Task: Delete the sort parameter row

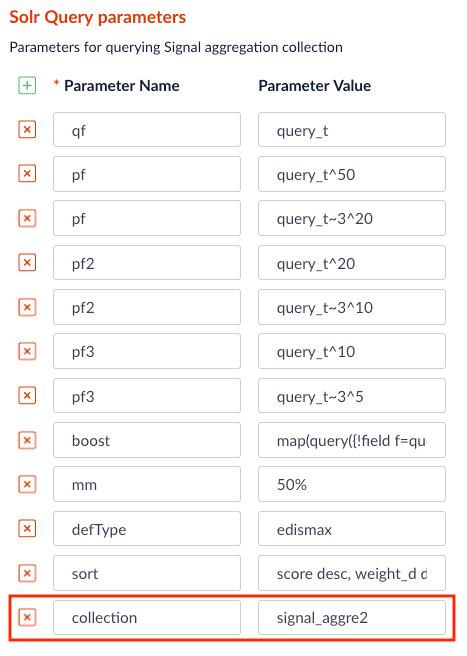Action: (x=27, y=573)
